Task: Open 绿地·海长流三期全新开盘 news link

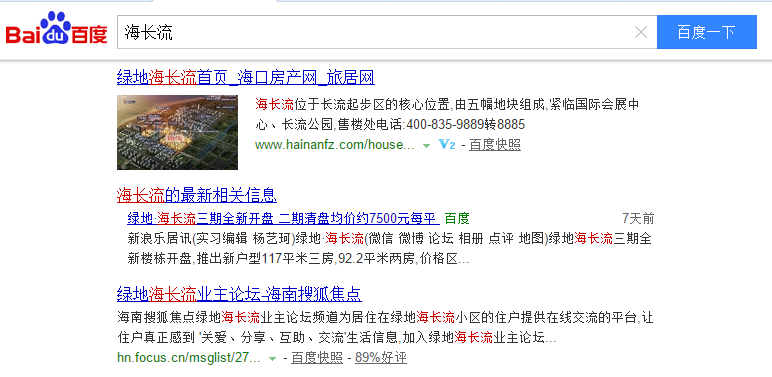Action: (x=283, y=218)
